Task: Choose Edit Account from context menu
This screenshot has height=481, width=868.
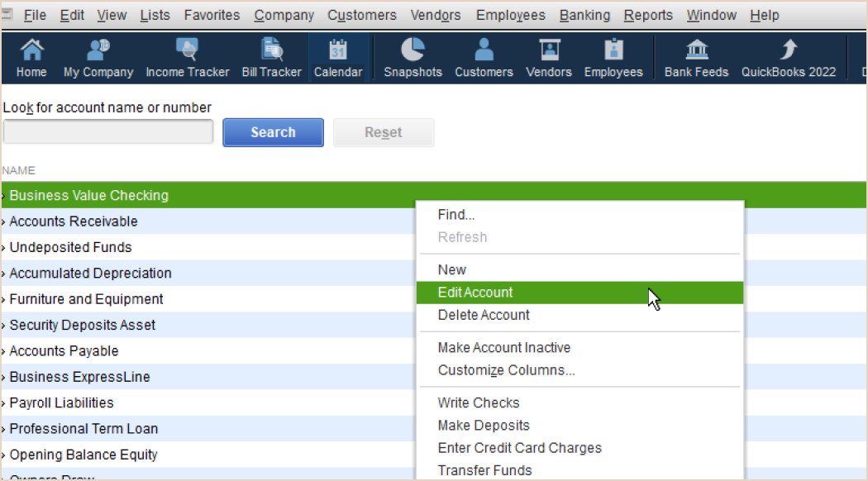Action: click(x=475, y=293)
